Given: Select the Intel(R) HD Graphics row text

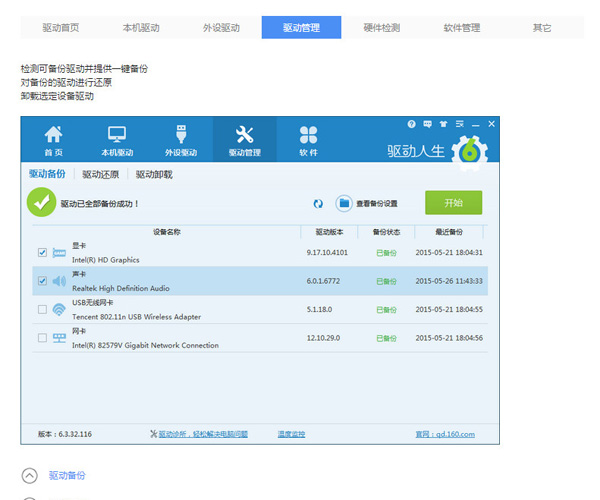Looking at the screenshot, I should coord(106,260).
